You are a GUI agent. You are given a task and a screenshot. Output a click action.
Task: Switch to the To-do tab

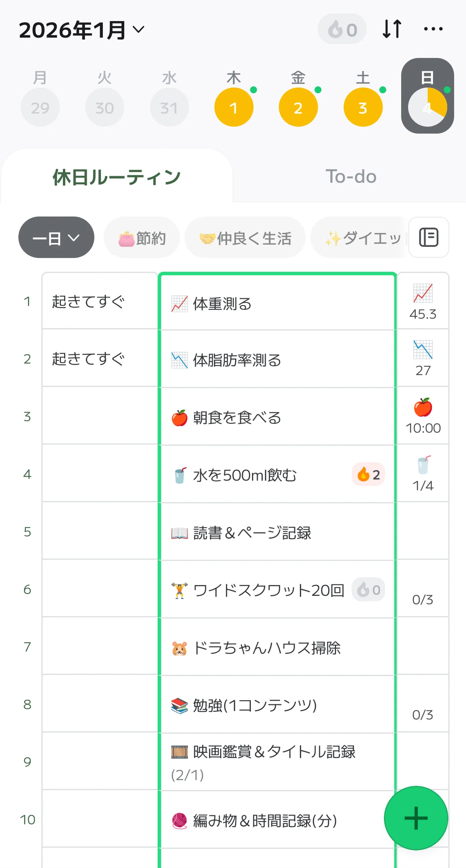tap(351, 176)
